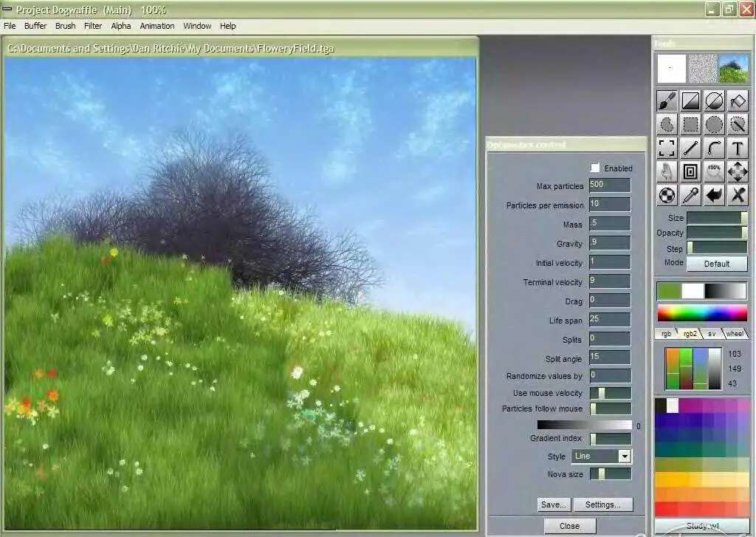
Task: Click the Mass input field
Action: (x=610, y=223)
